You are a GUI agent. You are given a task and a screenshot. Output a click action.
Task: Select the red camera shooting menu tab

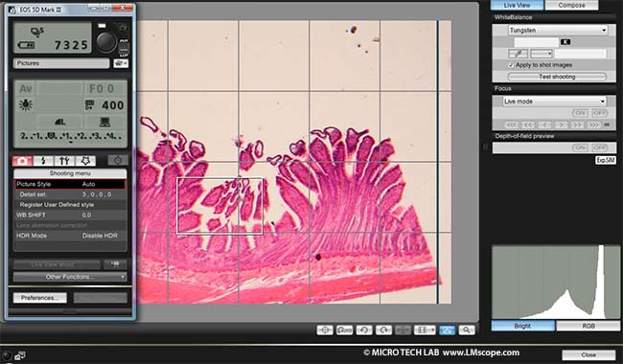(22, 160)
